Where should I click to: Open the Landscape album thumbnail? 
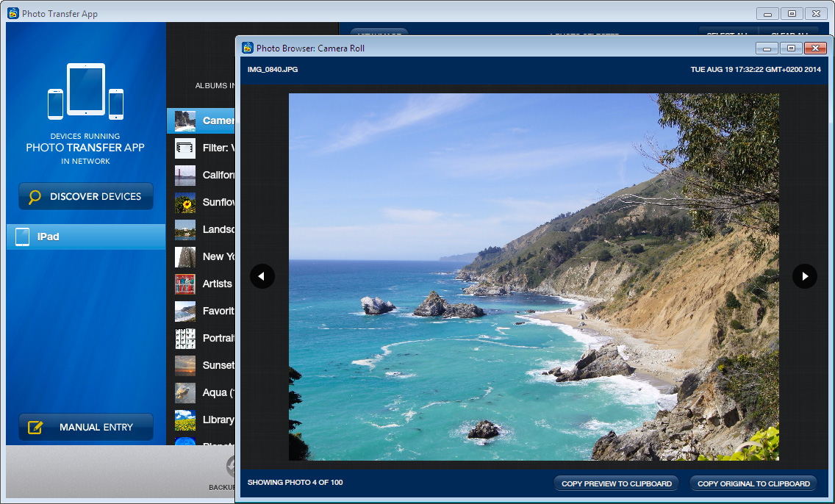pos(184,229)
